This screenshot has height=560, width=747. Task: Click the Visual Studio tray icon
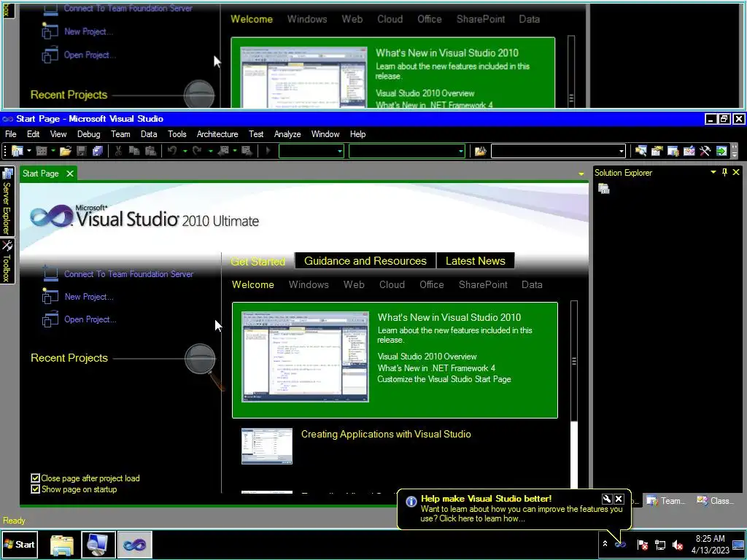(x=620, y=544)
